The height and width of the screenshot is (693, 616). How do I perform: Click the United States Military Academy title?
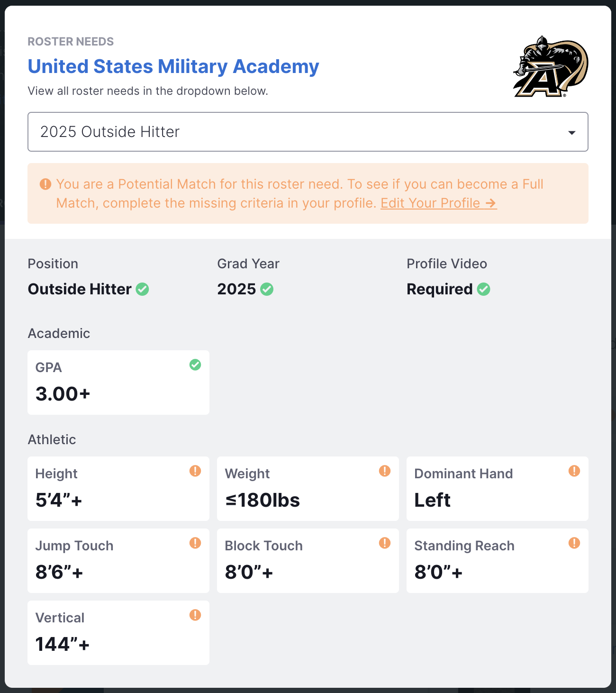[173, 66]
